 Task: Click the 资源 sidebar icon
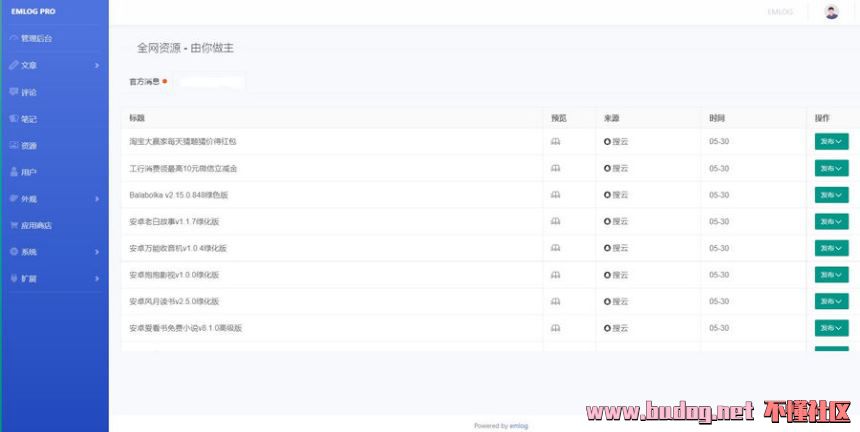pyautogui.click(x=14, y=145)
